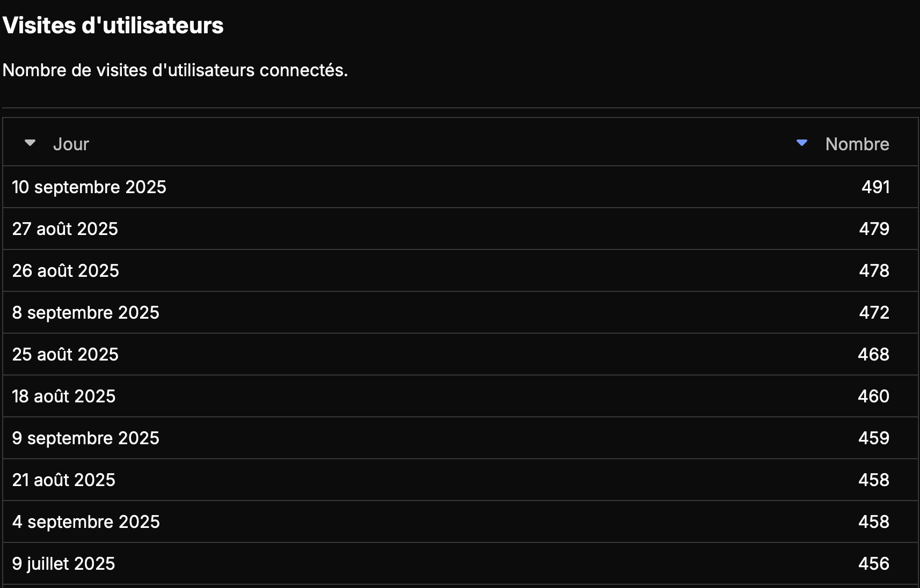Screen dimensions: 920x588
Task: Select the 4 septembre 2025 row
Action: click(x=461, y=521)
